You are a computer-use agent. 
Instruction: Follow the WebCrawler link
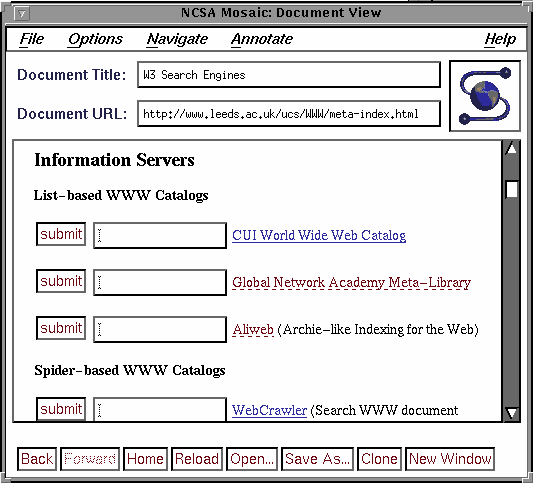[269, 410]
